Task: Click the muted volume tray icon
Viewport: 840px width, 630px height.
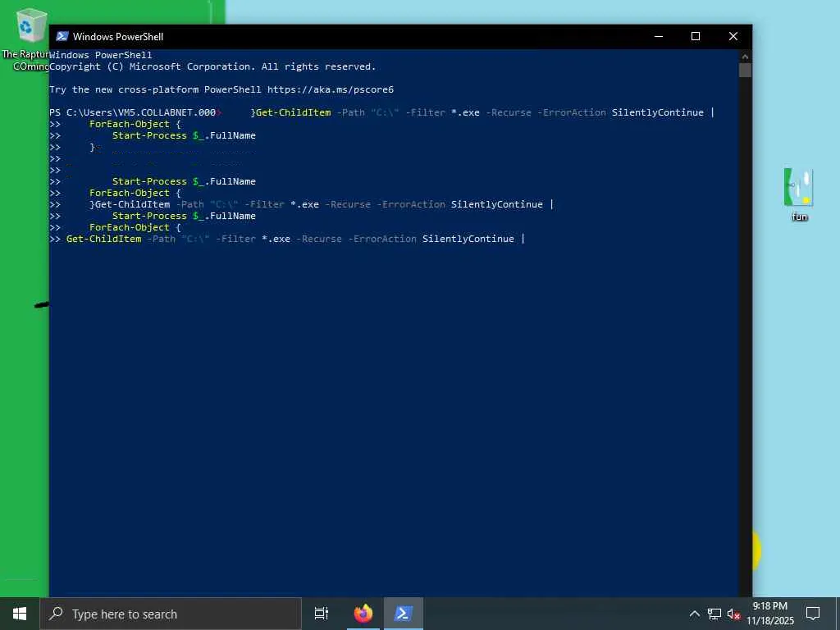Action: [733, 614]
